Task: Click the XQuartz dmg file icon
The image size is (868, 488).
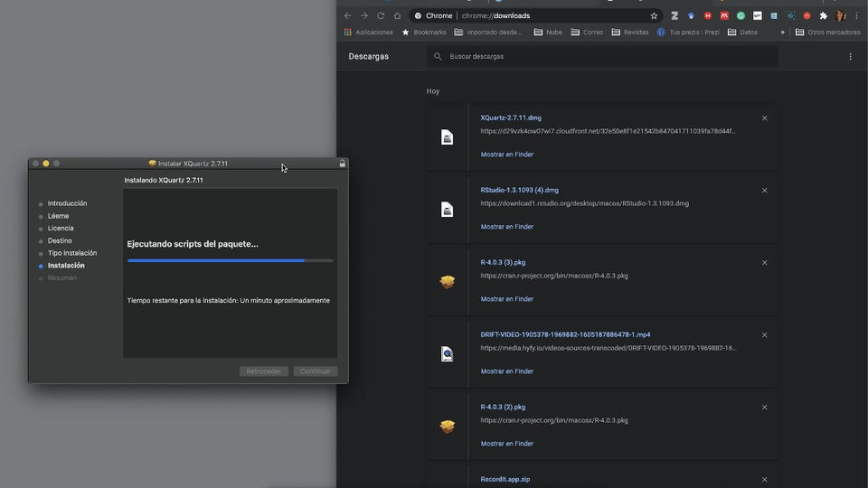Action: [448, 137]
